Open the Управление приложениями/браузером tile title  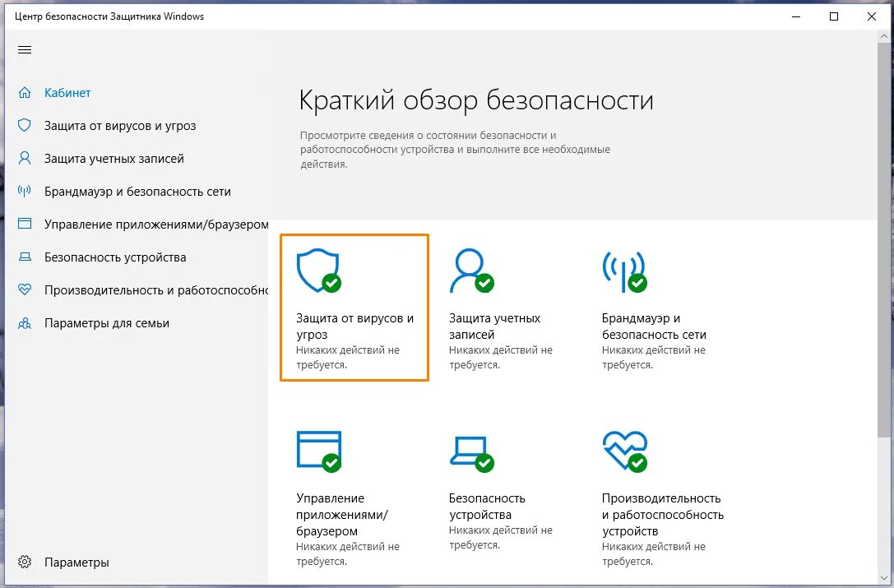tap(341, 515)
